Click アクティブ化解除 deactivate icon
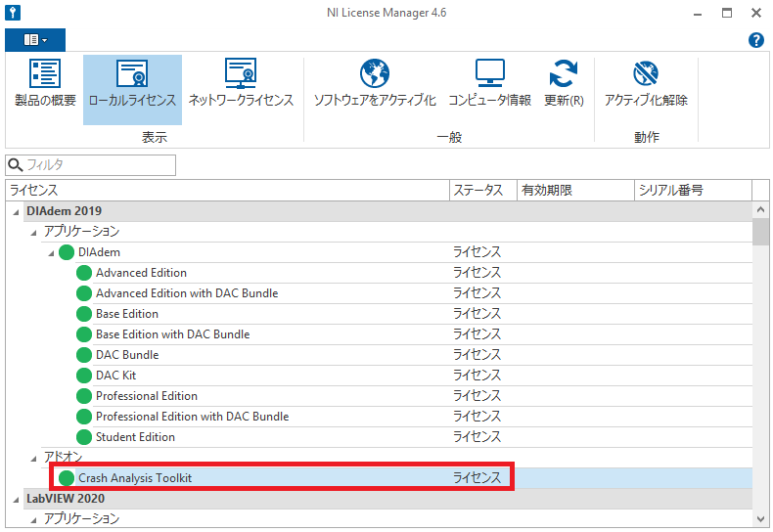Viewport: 773px width, 532px height. 646,73
